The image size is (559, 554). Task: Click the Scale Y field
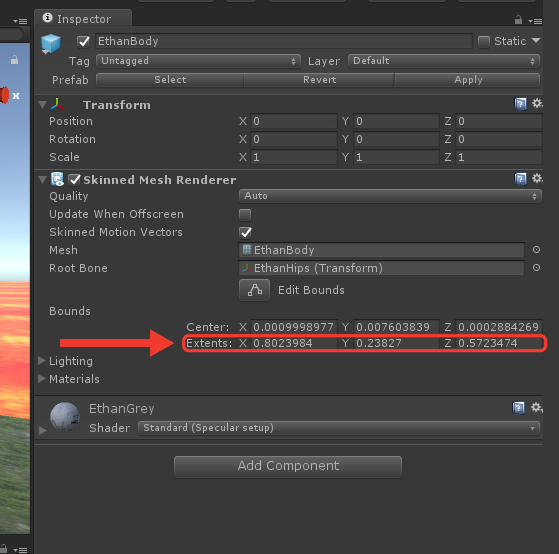[396, 157]
